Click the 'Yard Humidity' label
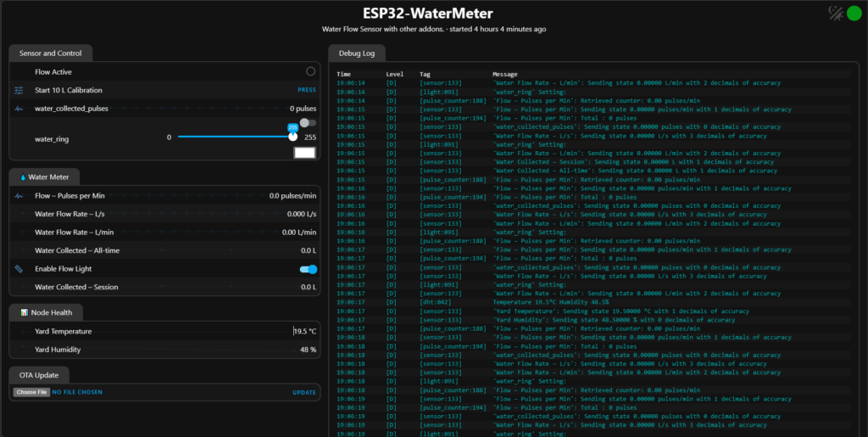 pyautogui.click(x=58, y=350)
